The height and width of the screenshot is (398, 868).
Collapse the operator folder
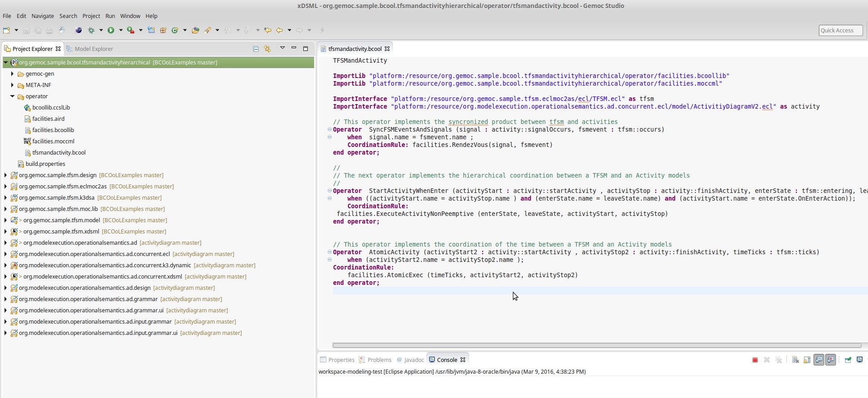[x=12, y=96]
